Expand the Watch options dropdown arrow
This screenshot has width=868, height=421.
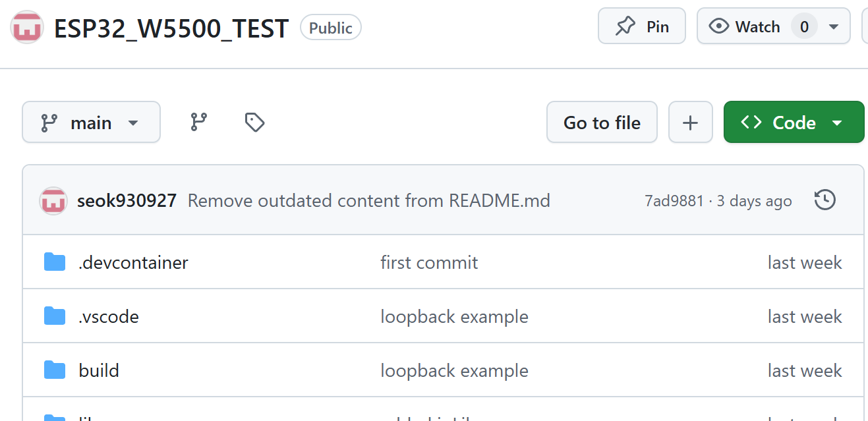[834, 27]
